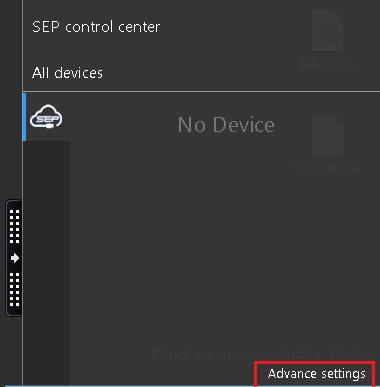
Task: Click the ServiceLog label text
Action: point(327,64)
